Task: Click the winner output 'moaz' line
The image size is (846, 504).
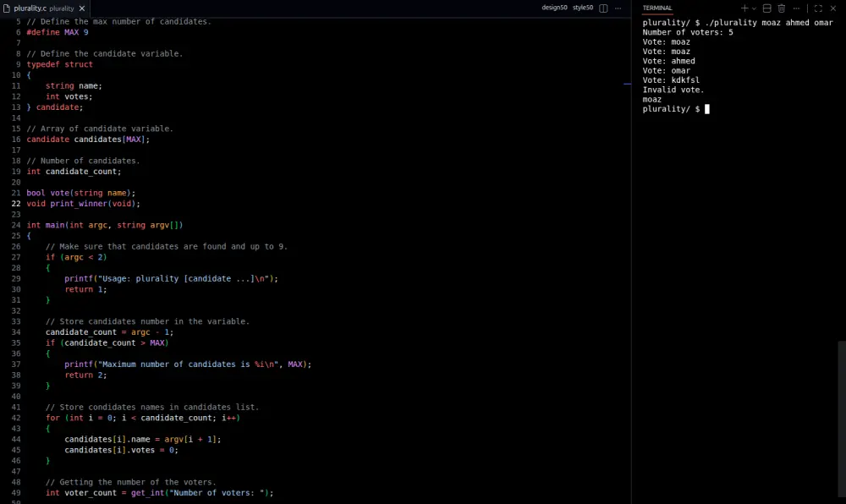Action: (x=651, y=99)
